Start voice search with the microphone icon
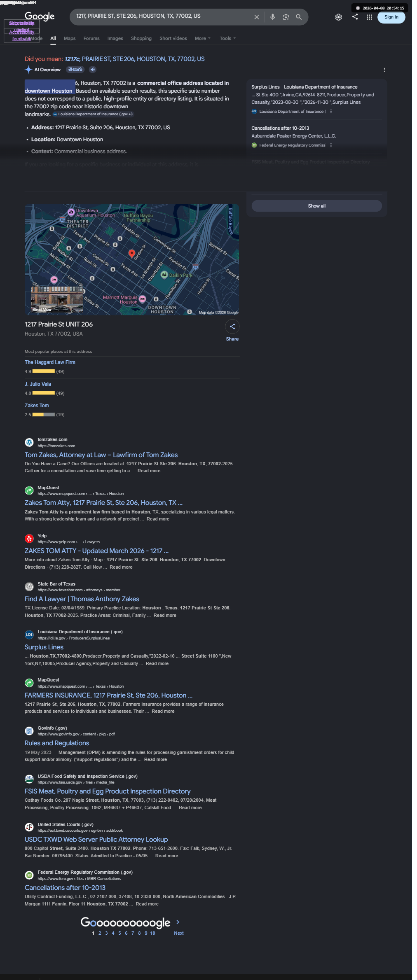 click(272, 17)
